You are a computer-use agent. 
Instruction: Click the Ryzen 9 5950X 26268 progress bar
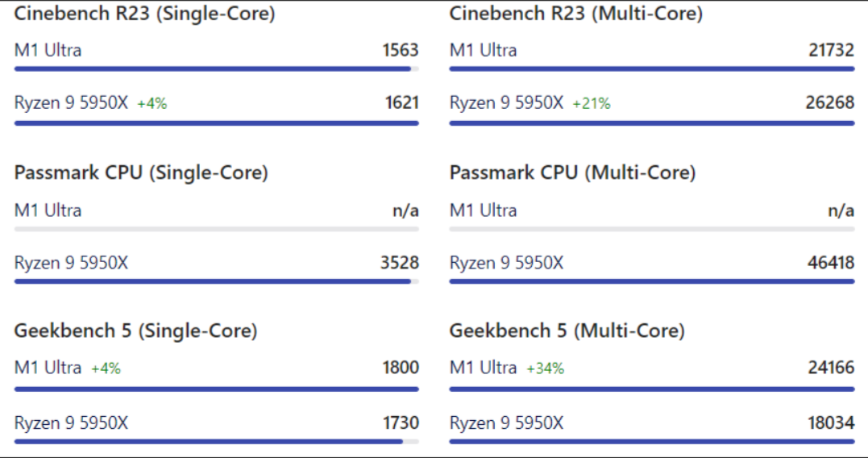651,123
